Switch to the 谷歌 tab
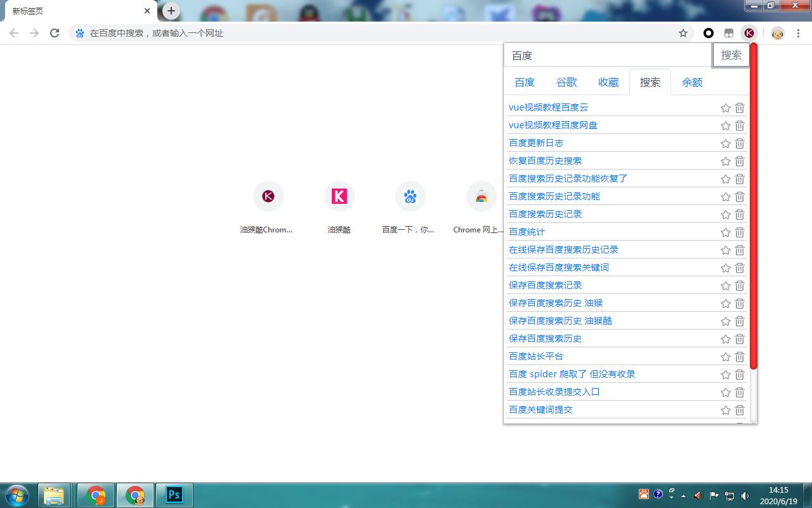This screenshot has height=508, width=812. coord(566,83)
